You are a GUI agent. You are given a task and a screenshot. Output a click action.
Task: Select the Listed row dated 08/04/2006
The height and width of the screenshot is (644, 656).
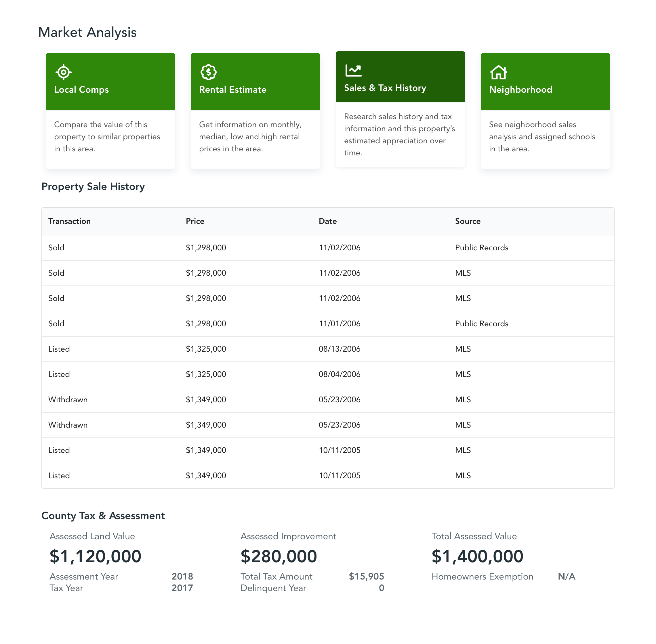pos(327,374)
